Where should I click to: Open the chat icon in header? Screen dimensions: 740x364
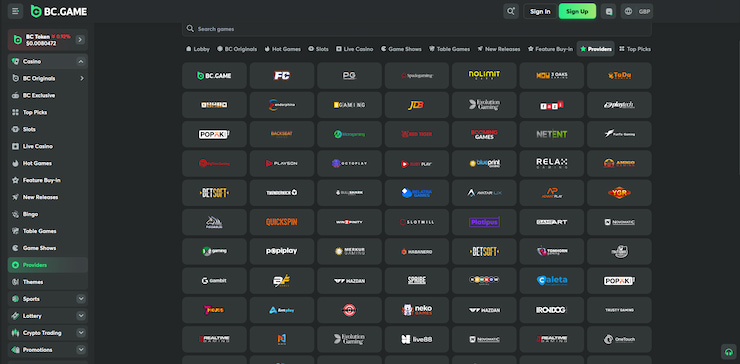click(608, 11)
